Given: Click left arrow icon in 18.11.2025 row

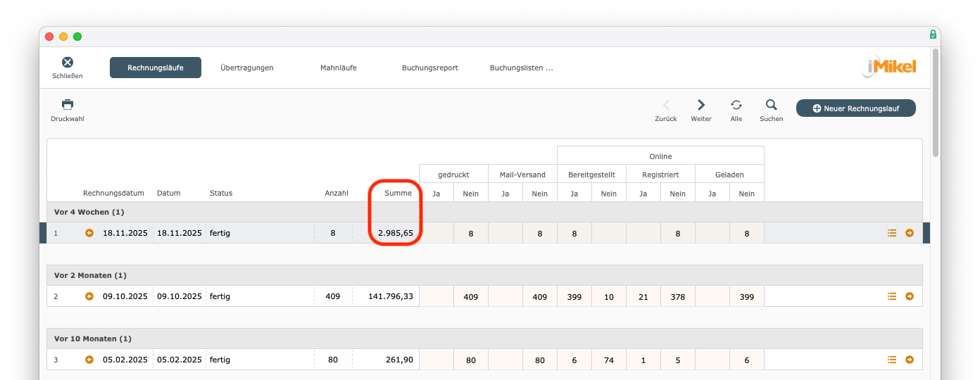Looking at the screenshot, I should tap(89, 233).
